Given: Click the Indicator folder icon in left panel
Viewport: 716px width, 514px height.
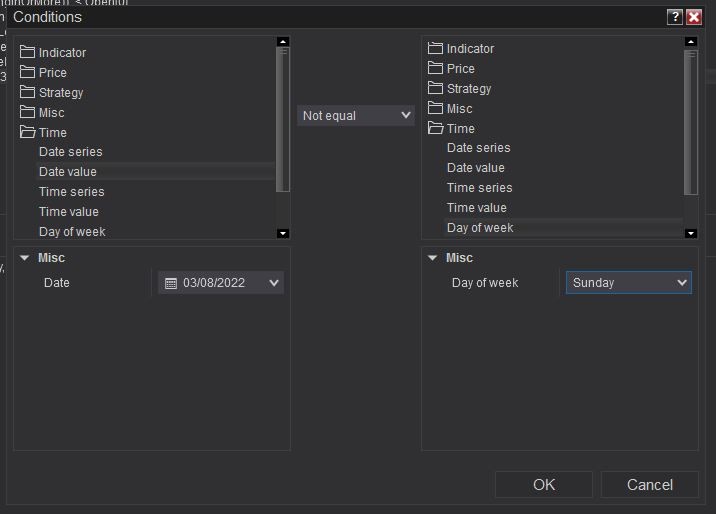Looking at the screenshot, I should (x=27, y=52).
